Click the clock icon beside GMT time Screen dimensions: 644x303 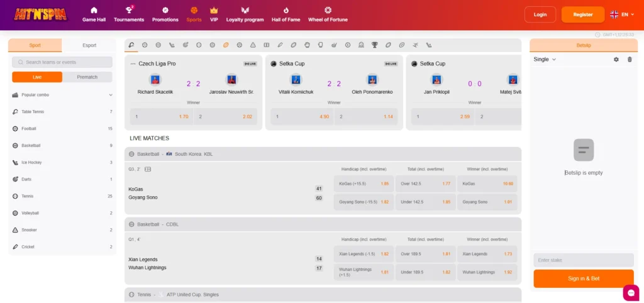click(597, 35)
